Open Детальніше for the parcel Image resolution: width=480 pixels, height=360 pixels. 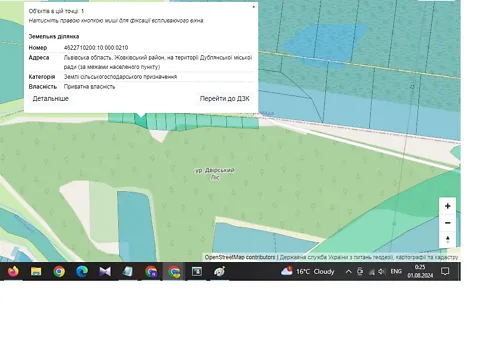(51, 99)
